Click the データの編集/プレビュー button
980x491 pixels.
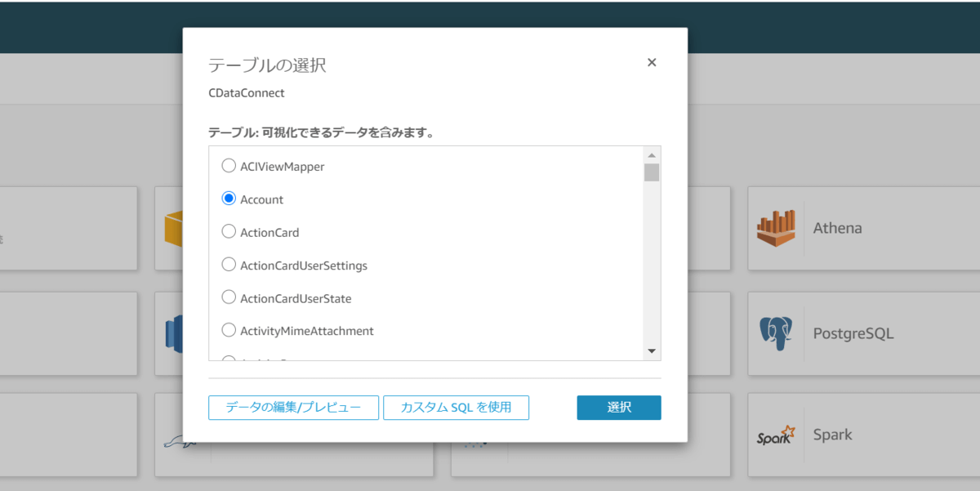point(293,408)
